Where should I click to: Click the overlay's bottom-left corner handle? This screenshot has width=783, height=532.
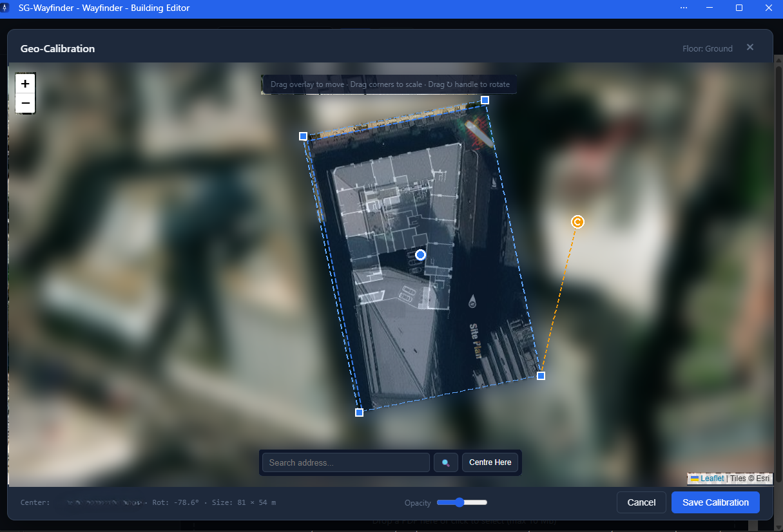click(359, 412)
